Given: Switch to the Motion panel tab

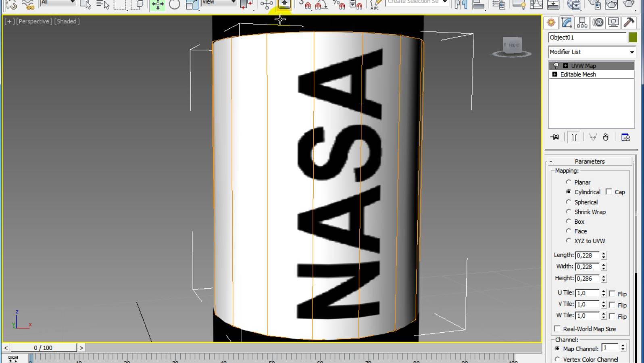Looking at the screenshot, I should pos(598,23).
